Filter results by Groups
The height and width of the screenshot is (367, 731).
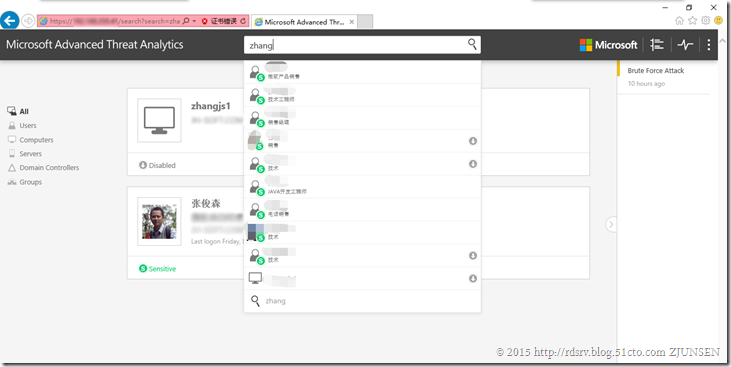click(25, 182)
